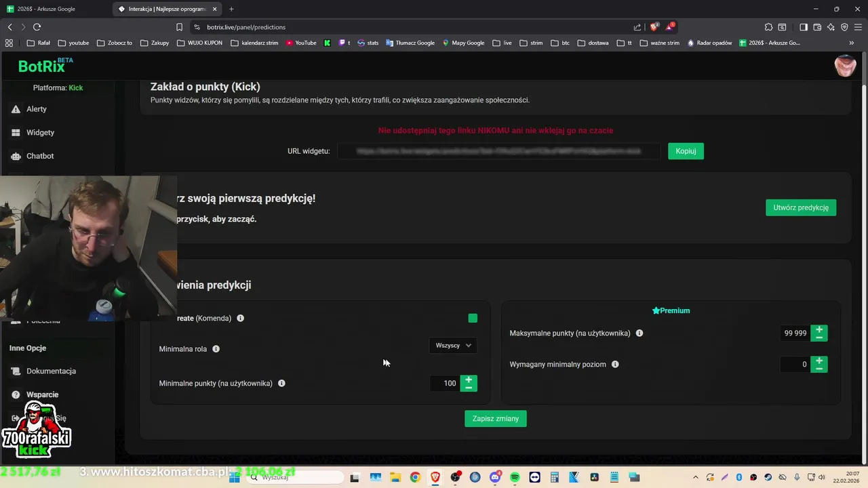Open a new browser tab

231,9
